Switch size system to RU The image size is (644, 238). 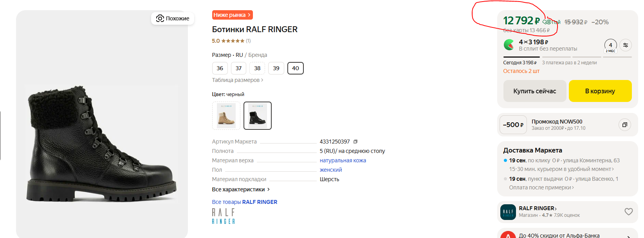tap(239, 55)
